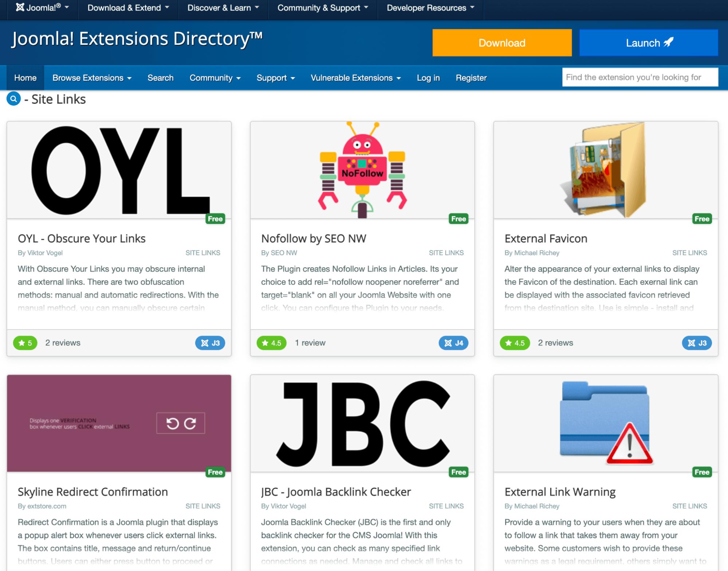Click the Register menu item
Image resolution: width=728 pixels, height=571 pixels.
click(471, 78)
